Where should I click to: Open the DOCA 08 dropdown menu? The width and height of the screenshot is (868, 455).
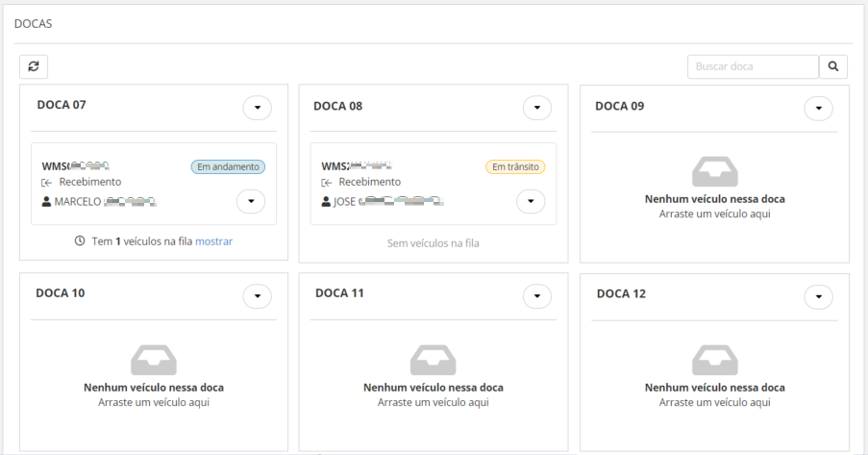[537, 108]
